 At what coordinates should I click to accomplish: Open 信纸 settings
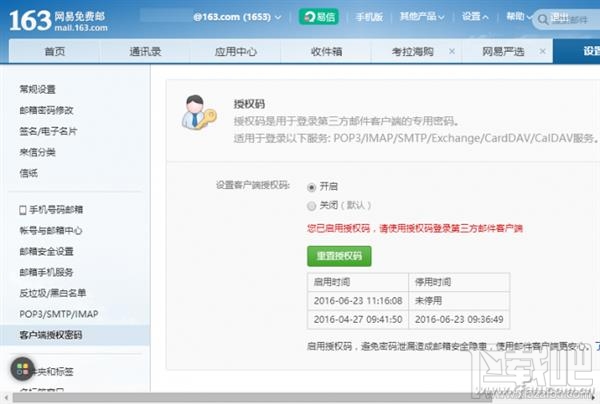click(x=29, y=173)
